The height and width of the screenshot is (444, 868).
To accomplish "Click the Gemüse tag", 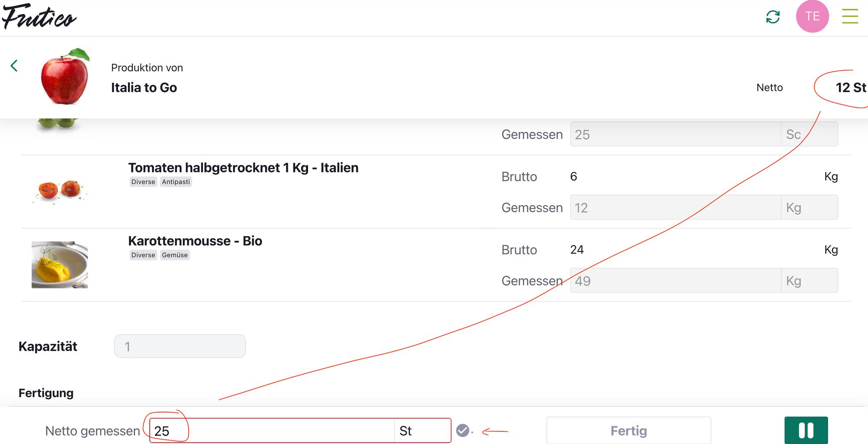I will (174, 255).
